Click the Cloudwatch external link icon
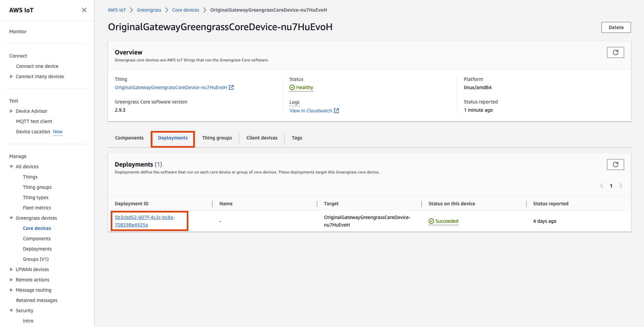Screen dimensions: 644x327 click(336, 111)
